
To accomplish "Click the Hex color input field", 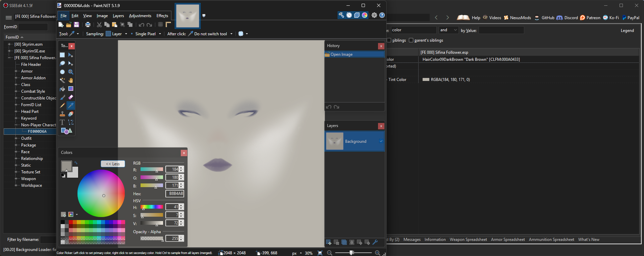I will pyautogui.click(x=175, y=194).
